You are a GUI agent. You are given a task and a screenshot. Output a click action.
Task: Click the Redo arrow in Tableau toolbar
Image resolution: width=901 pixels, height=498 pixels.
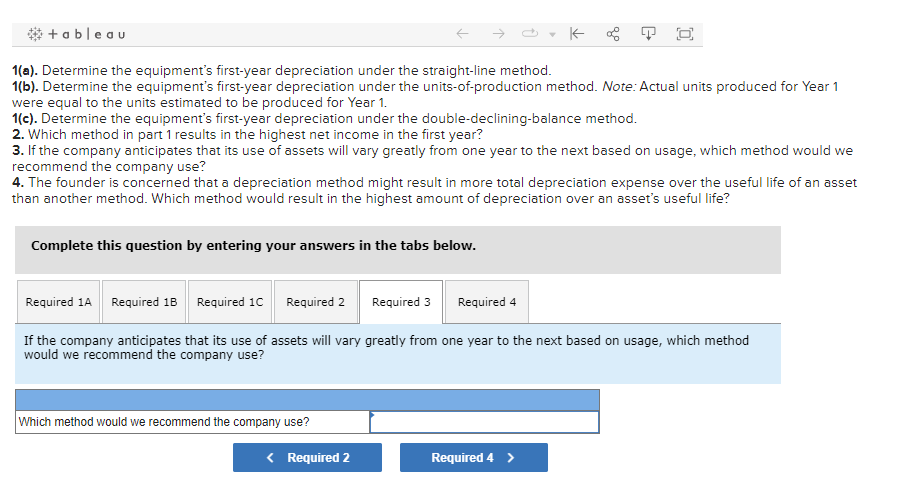click(x=498, y=34)
